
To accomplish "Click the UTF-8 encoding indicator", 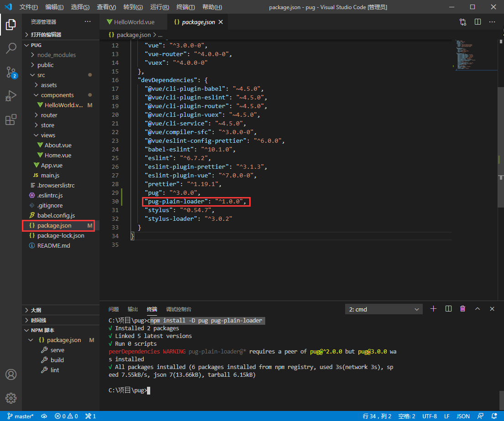I will pos(430,416).
